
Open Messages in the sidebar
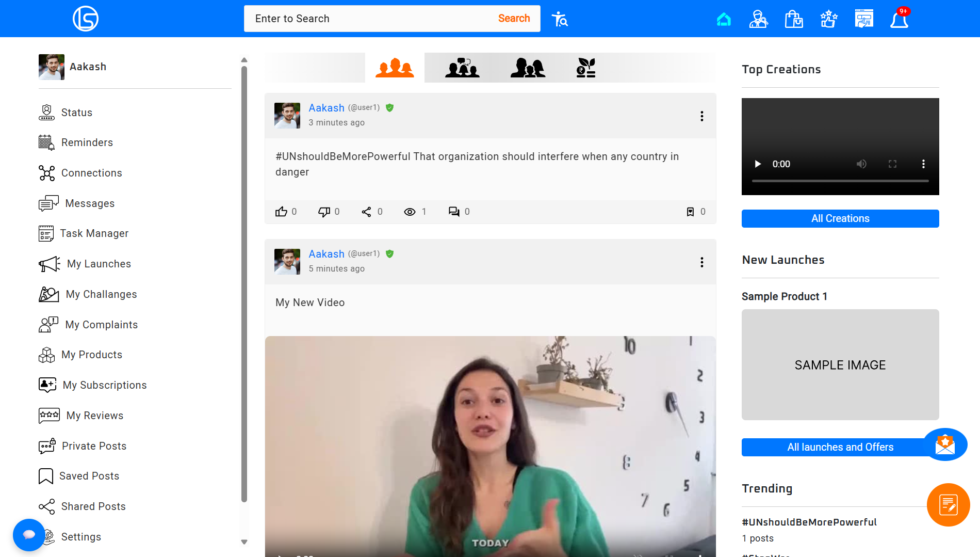coord(90,203)
